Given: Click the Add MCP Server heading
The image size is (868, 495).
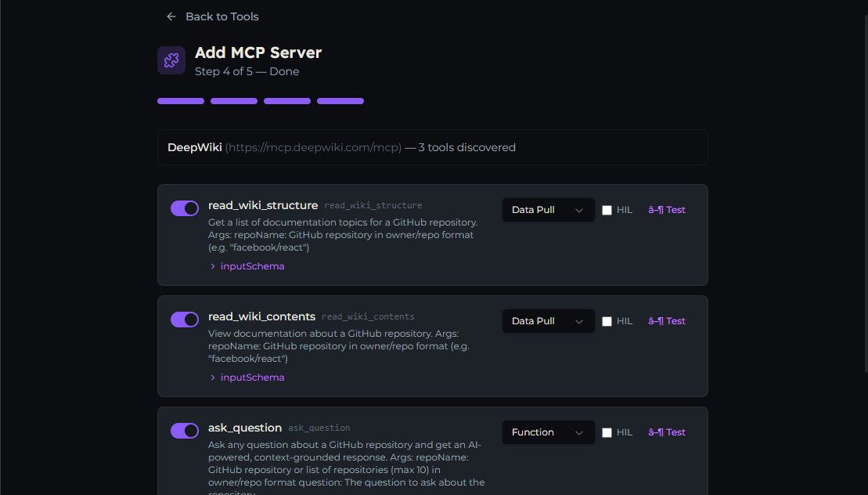Looking at the screenshot, I should 258,52.
